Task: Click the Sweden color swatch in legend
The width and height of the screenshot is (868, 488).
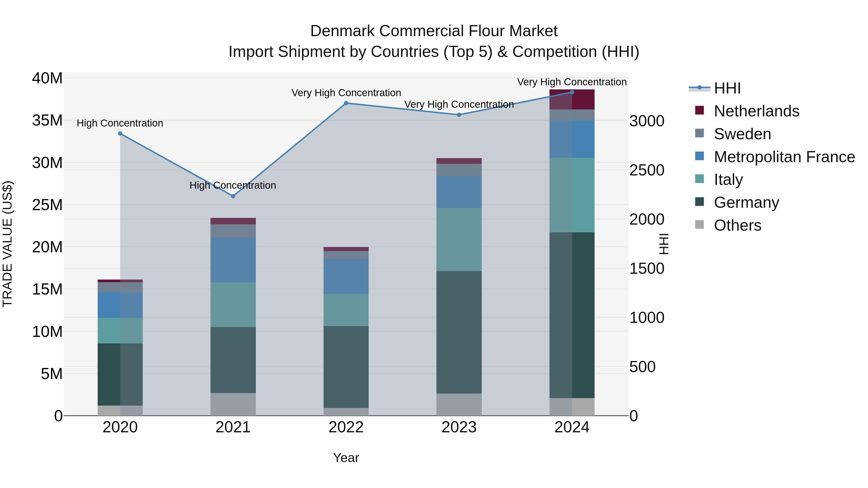Action: pyautogui.click(x=699, y=133)
